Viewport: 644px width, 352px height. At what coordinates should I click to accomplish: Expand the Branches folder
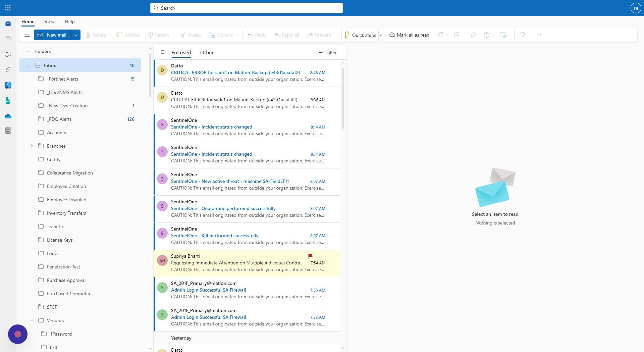coord(32,146)
